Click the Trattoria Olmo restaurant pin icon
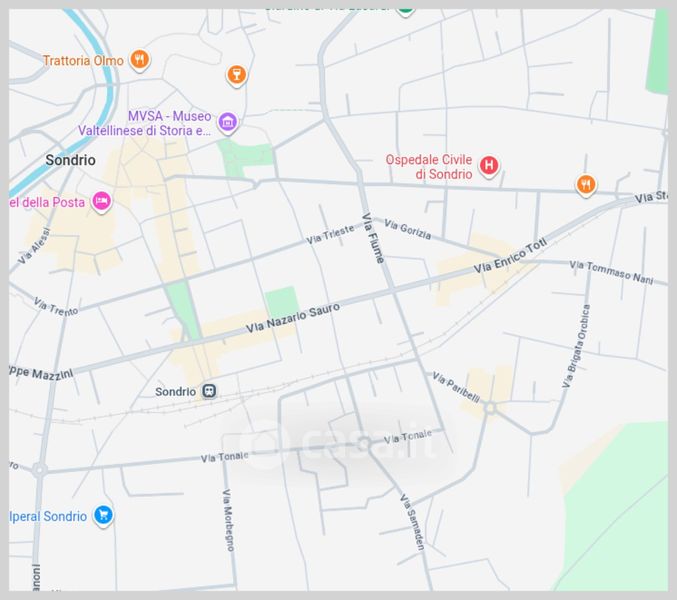This screenshot has height=600, width=677. (140, 60)
